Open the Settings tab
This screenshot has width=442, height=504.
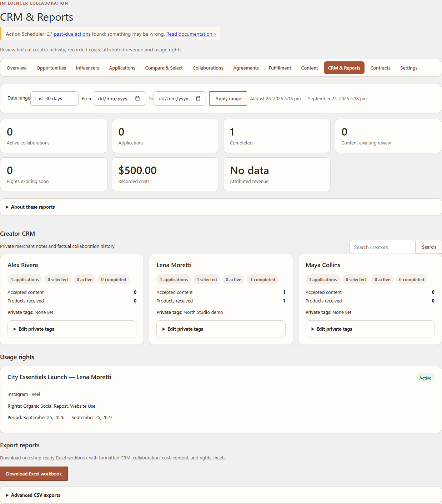tap(409, 68)
